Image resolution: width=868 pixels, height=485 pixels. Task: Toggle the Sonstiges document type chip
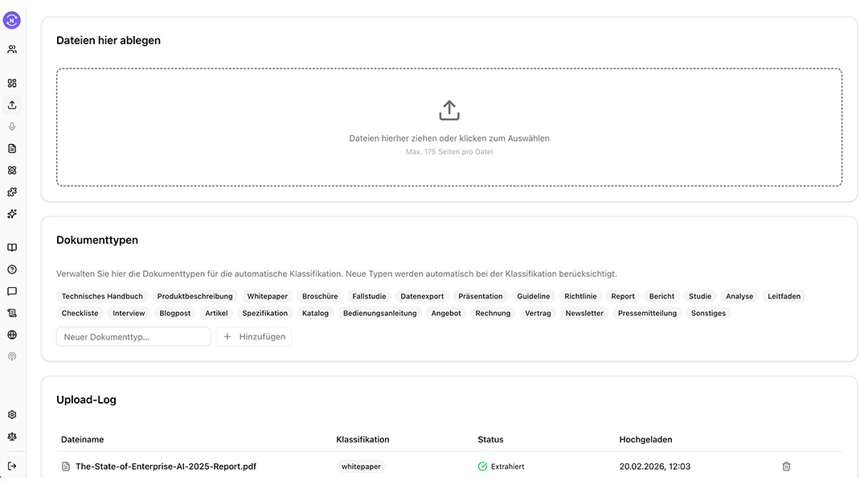click(x=708, y=313)
